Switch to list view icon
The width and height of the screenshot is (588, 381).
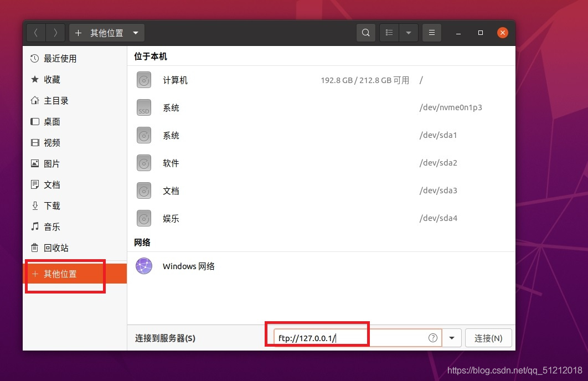pos(389,33)
